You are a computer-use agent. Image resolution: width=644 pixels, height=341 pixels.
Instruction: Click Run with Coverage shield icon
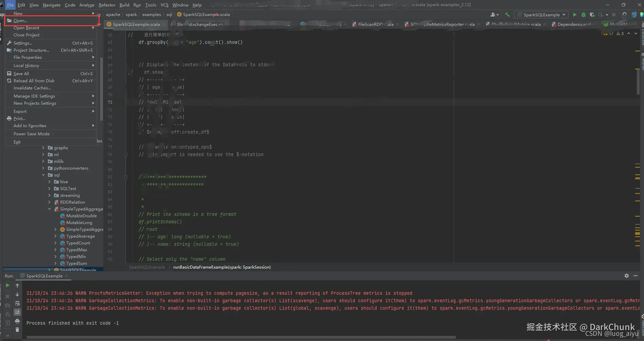592,15
